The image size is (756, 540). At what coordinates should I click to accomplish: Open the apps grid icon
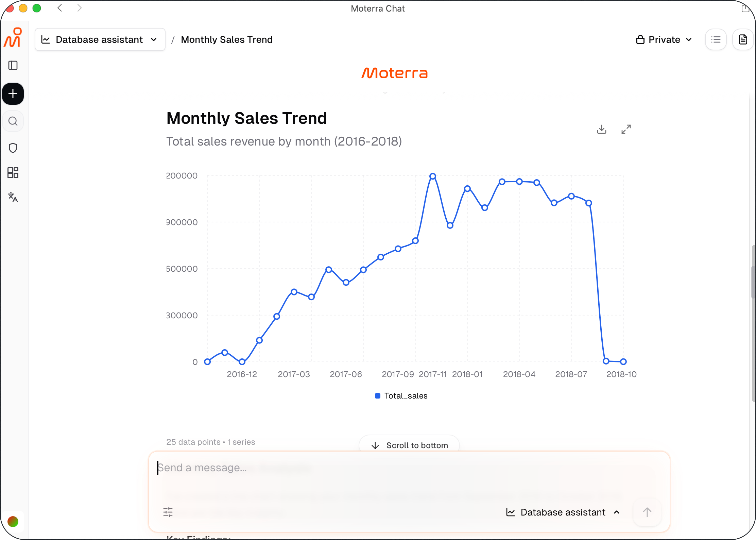tap(13, 173)
